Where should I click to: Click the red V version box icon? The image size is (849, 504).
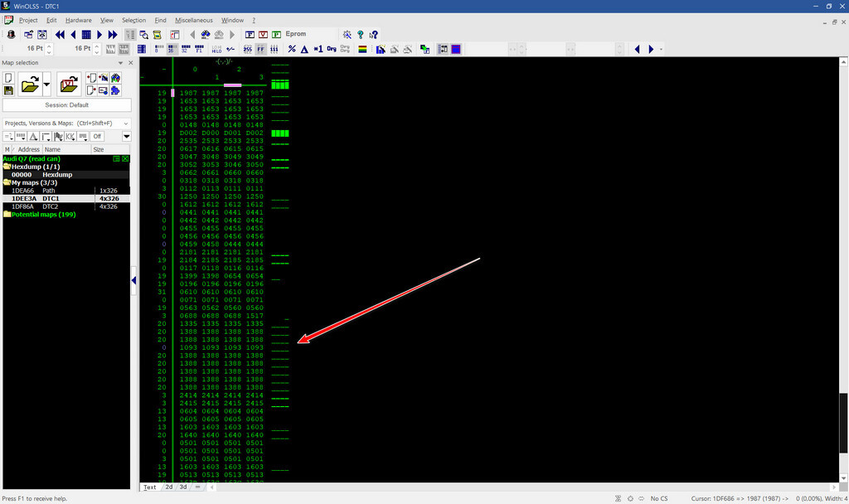pos(263,35)
